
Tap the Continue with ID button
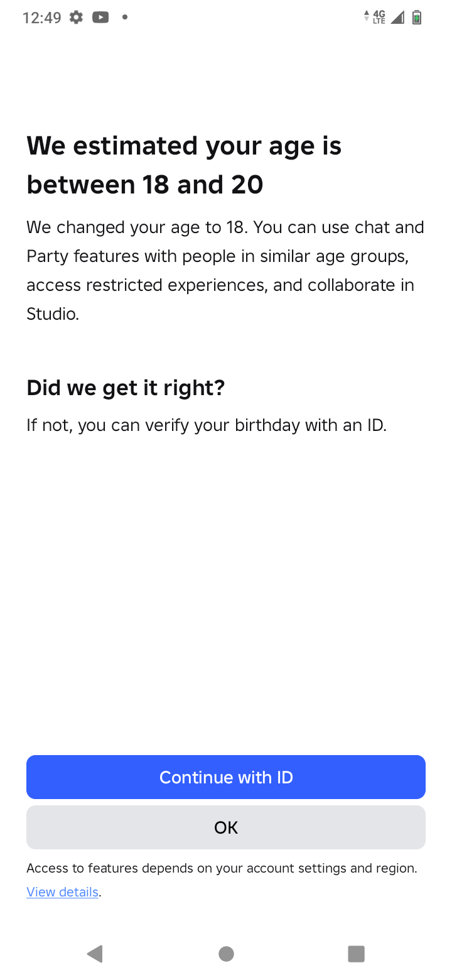pyautogui.click(x=226, y=777)
